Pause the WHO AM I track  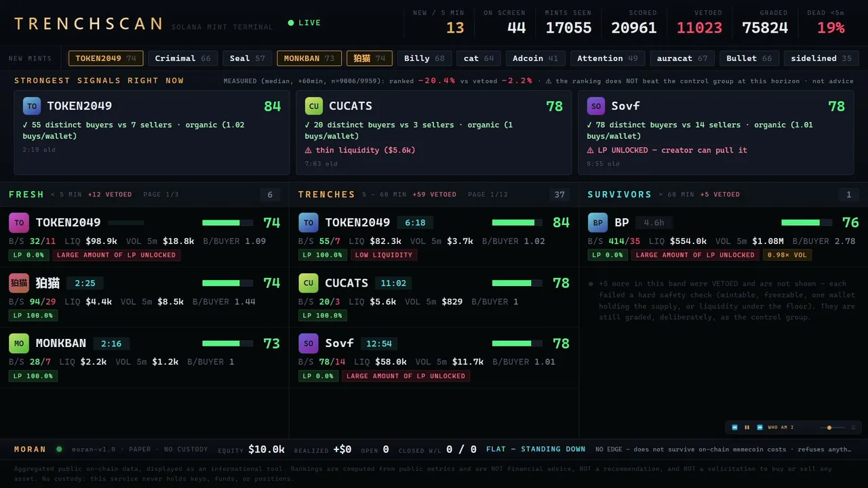click(x=747, y=428)
